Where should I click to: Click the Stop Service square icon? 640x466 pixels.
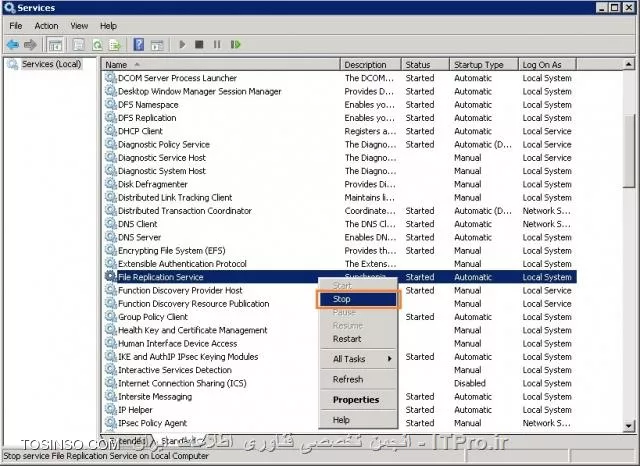click(x=199, y=44)
